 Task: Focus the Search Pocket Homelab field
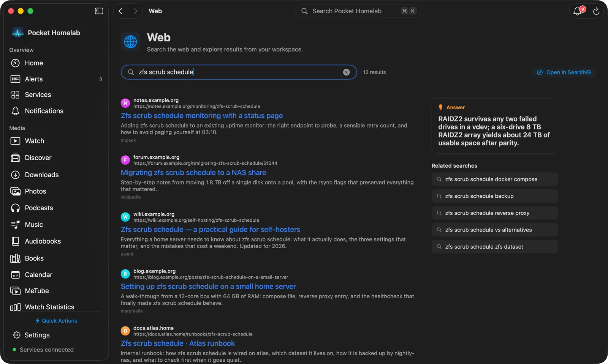(x=358, y=11)
